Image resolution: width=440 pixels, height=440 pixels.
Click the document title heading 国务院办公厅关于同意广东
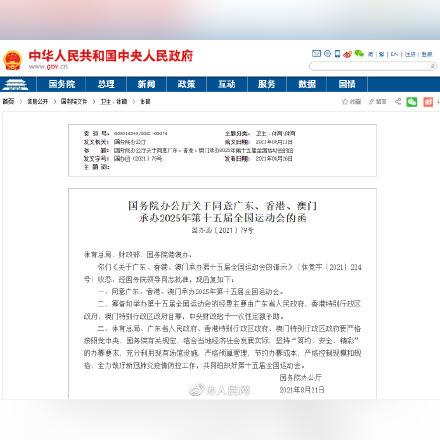click(x=223, y=212)
